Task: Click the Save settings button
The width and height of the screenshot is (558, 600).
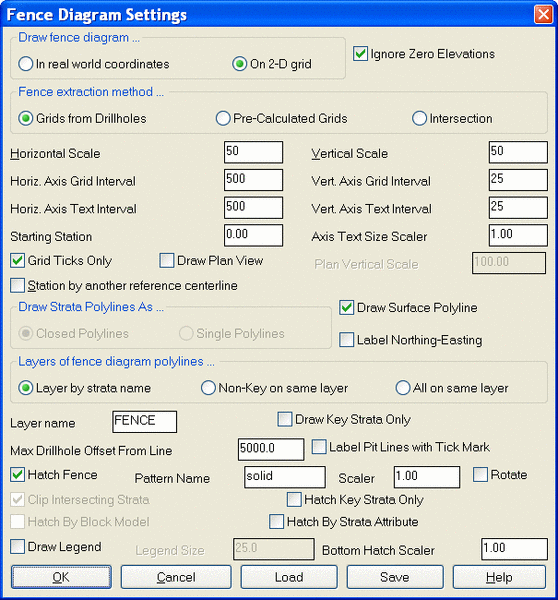Action: coord(395,577)
